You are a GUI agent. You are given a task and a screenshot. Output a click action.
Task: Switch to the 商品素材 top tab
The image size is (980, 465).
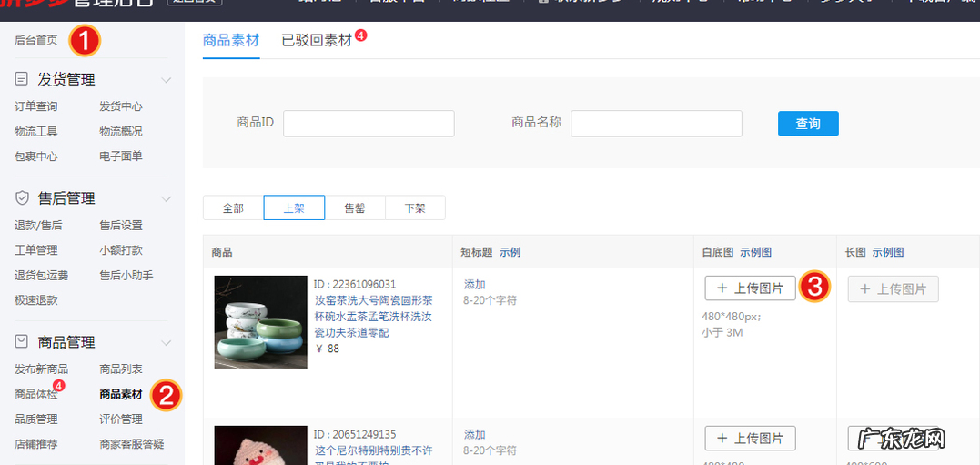click(231, 41)
